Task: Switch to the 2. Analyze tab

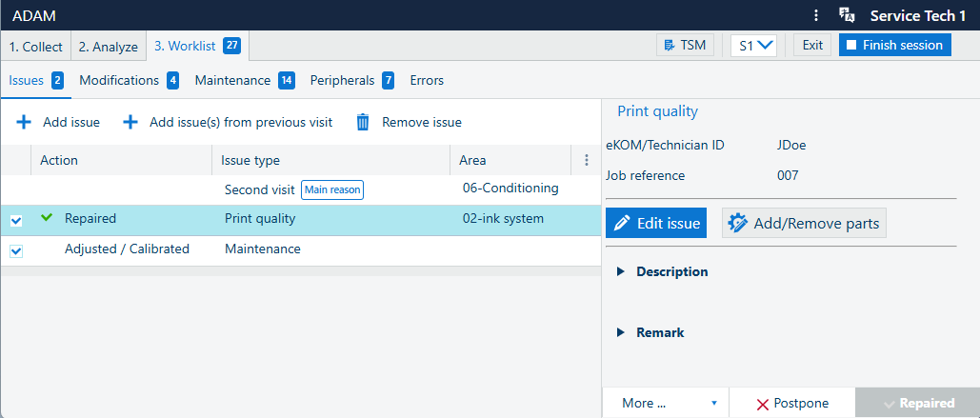Action: click(x=108, y=47)
